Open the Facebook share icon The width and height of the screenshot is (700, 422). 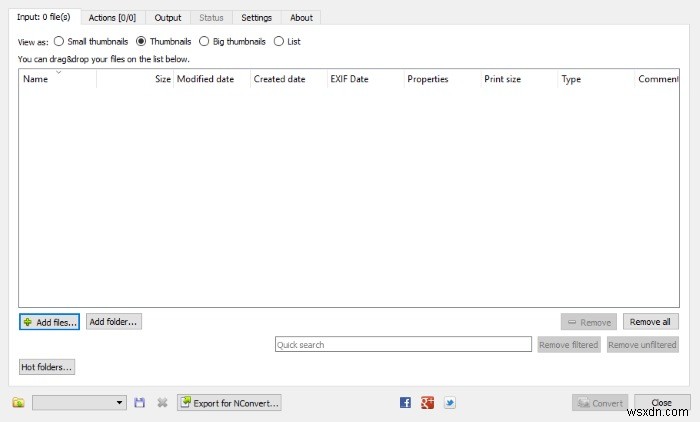(405, 403)
